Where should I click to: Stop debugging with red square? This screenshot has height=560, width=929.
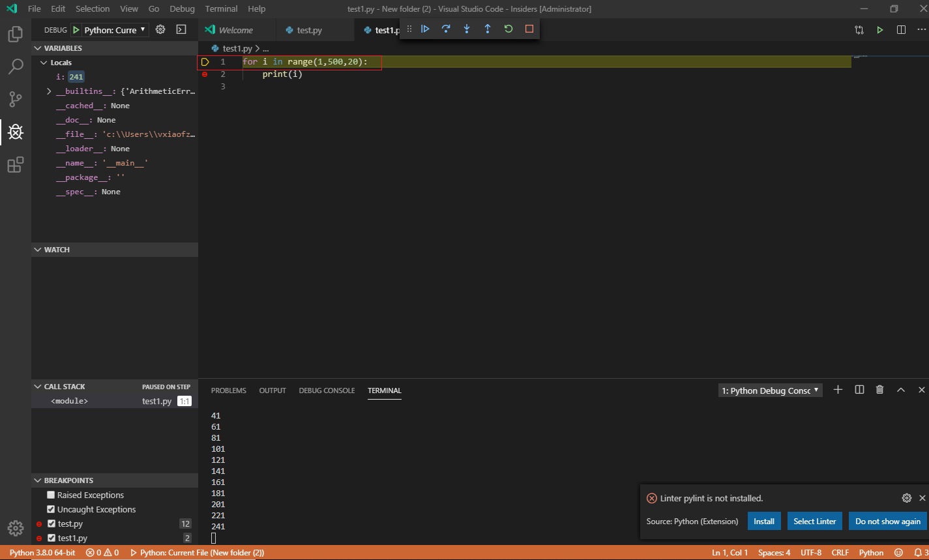529,29
